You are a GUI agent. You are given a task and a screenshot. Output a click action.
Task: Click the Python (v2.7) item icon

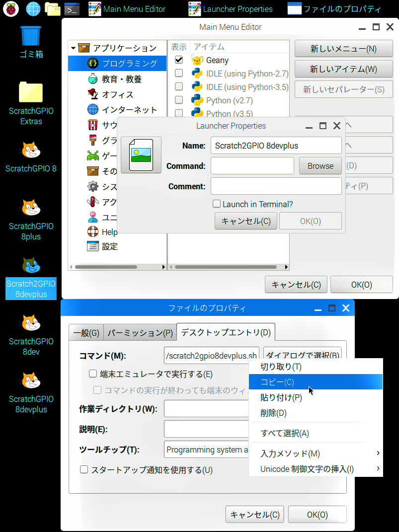pyautogui.click(x=197, y=100)
